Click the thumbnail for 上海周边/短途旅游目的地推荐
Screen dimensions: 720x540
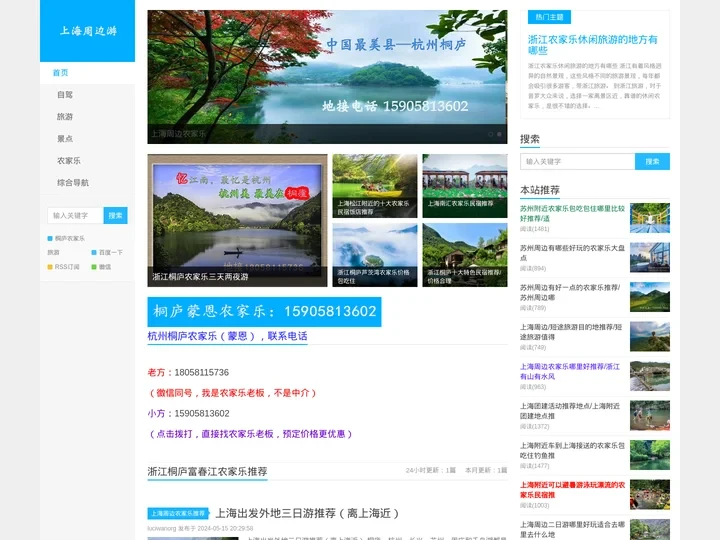pyautogui.click(x=650, y=336)
